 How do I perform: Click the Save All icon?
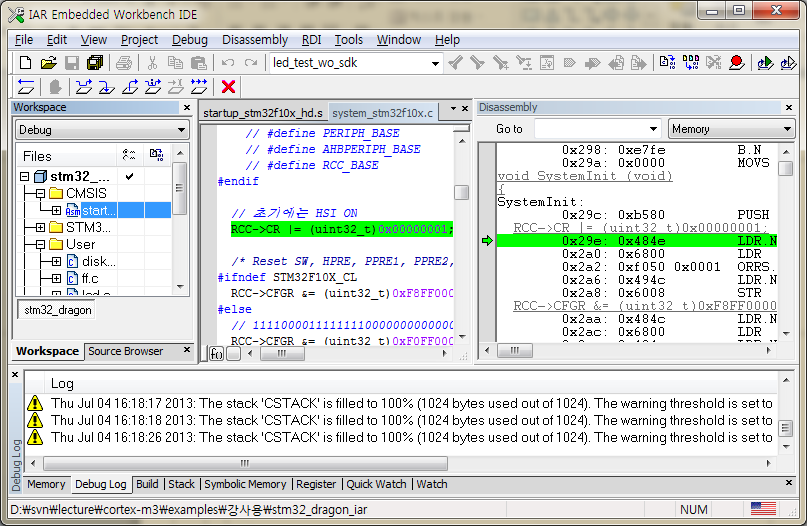(95, 63)
